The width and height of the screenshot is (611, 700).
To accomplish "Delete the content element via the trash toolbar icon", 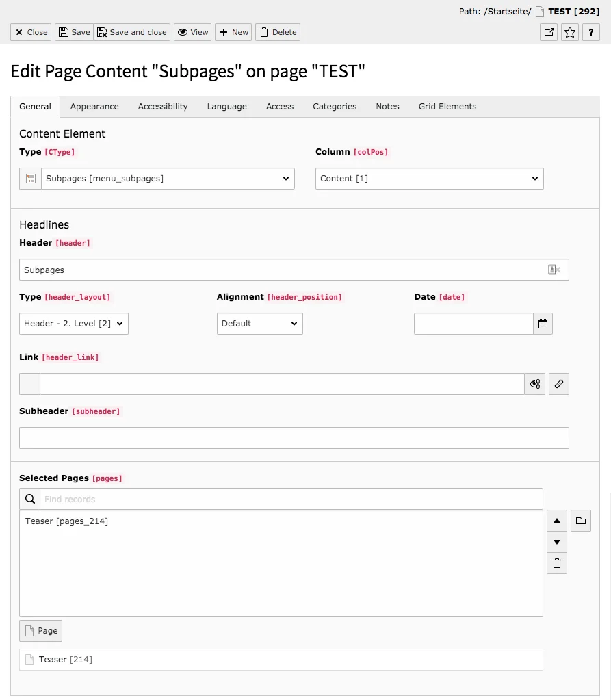I will (277, 32).
